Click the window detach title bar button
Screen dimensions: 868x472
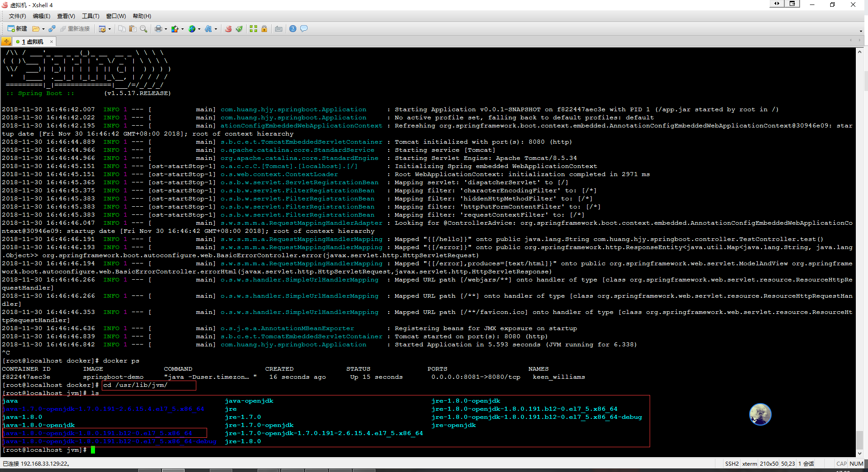pyautogui.click(x=792, y=4)
